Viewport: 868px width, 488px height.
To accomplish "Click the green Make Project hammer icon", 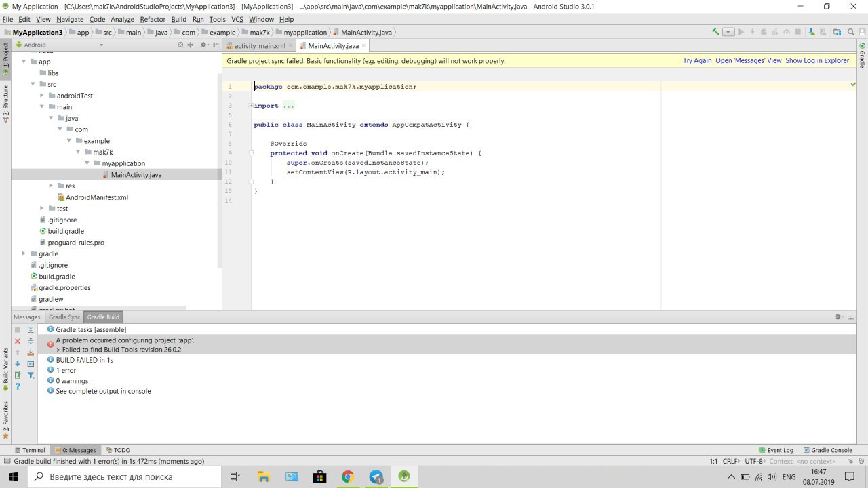I will pos(715,32).
